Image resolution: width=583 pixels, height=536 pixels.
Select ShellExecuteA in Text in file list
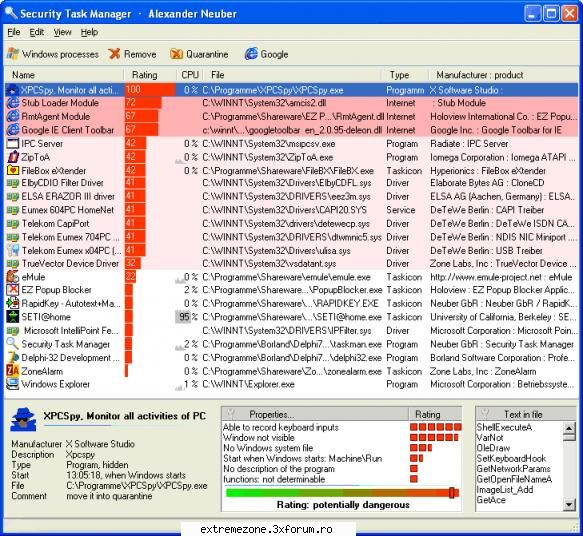(x=504, y=427)
